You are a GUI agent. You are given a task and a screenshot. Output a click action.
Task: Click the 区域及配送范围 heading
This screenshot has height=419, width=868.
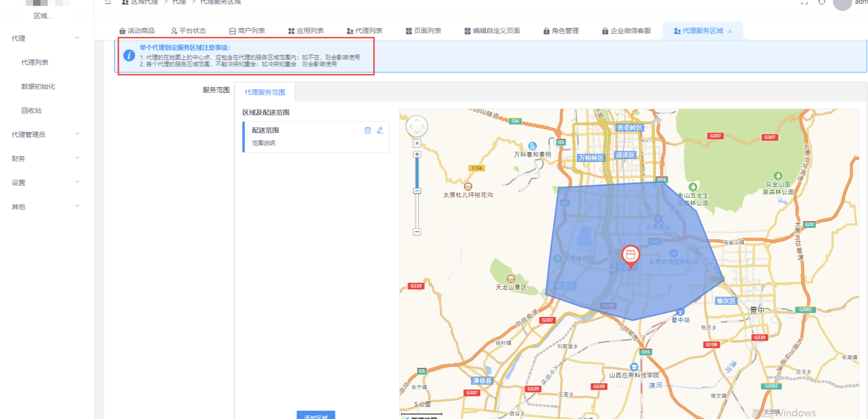266,112
